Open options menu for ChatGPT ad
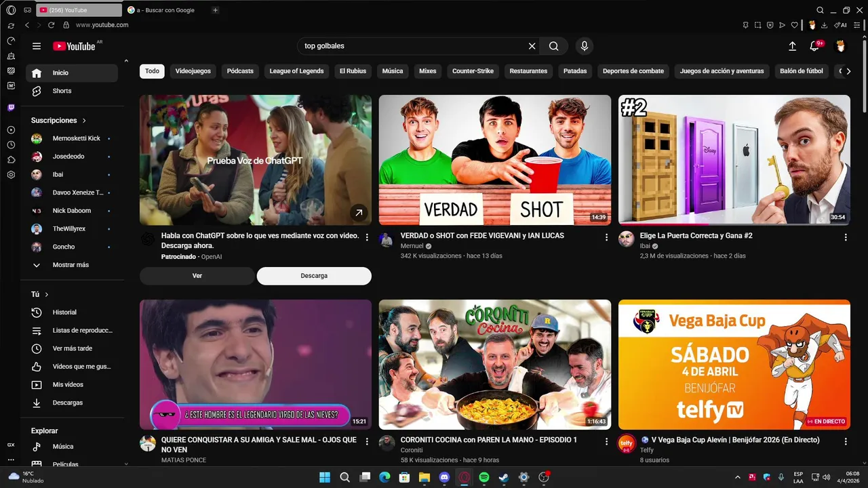Screen dimensions: 868x488 coord(367,237)
